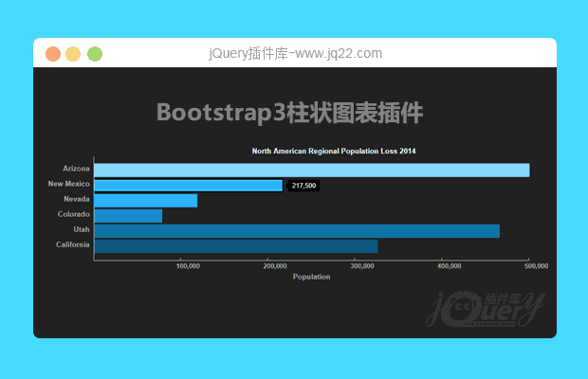This screenshot has height=379, width=588.
Task: Click the New Mexico bar
Action: 188,186
